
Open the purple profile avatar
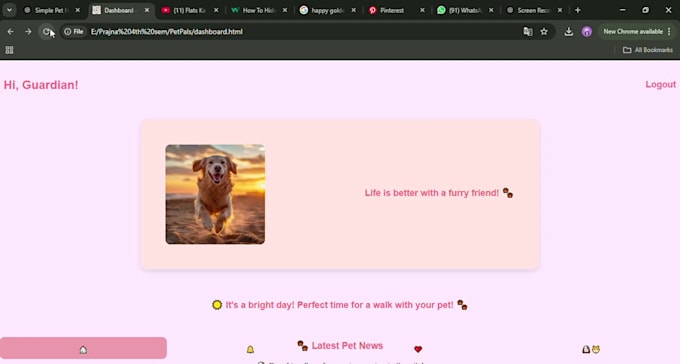click(587, 32)
